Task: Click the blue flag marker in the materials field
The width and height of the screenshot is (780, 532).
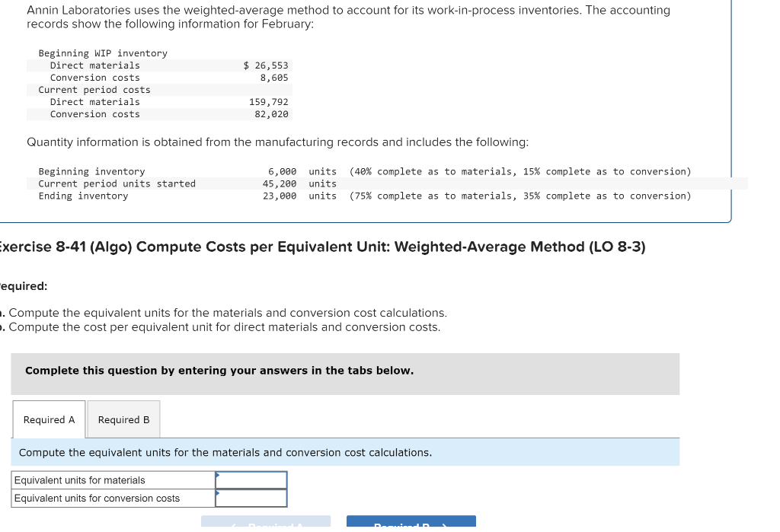Action: [x=219, y=476]
